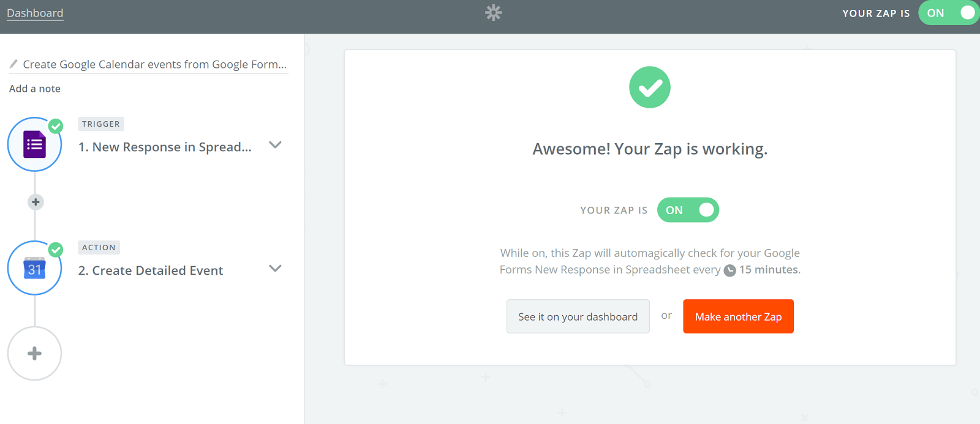This screenshot has height=424, width=980.
Task: Toggle the Zap ON switch in header
Action: pyautogui.click(x=949, y=13)
